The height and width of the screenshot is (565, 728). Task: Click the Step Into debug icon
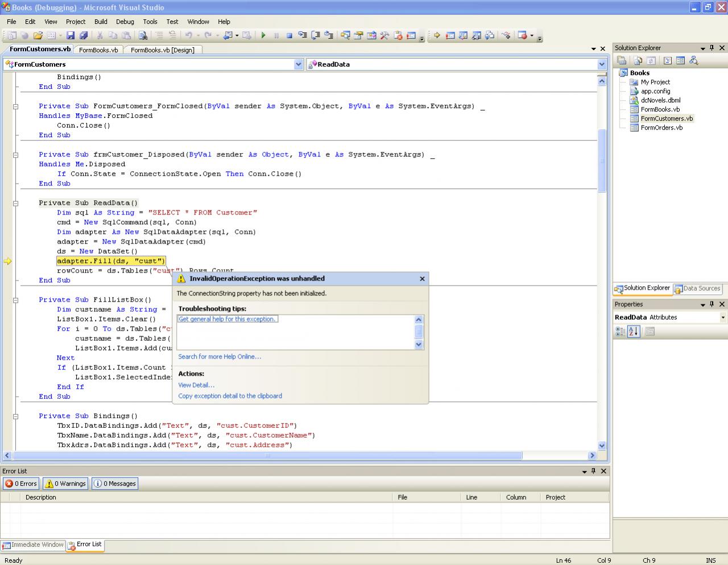pos(303,35)
